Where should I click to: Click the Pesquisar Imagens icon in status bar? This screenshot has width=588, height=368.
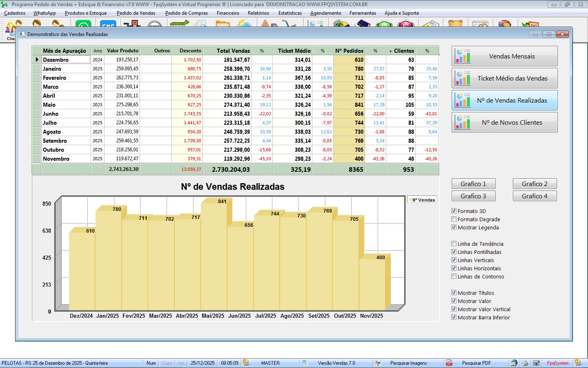(378, 363)
